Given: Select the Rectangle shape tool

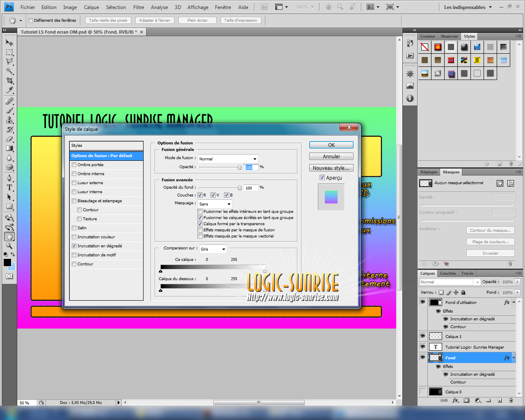Looking at the screenshot, I should [x=9, y=207].
